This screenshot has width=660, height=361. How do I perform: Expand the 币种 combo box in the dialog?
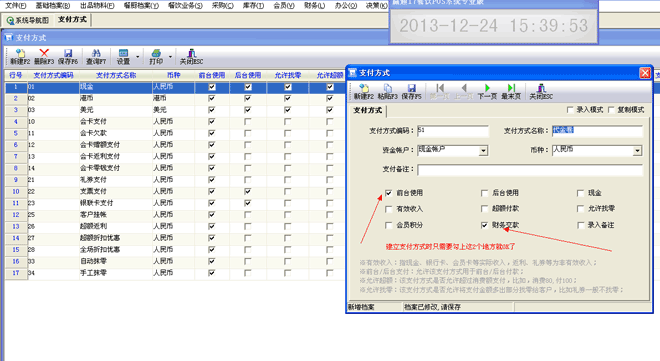click(638, 150)
